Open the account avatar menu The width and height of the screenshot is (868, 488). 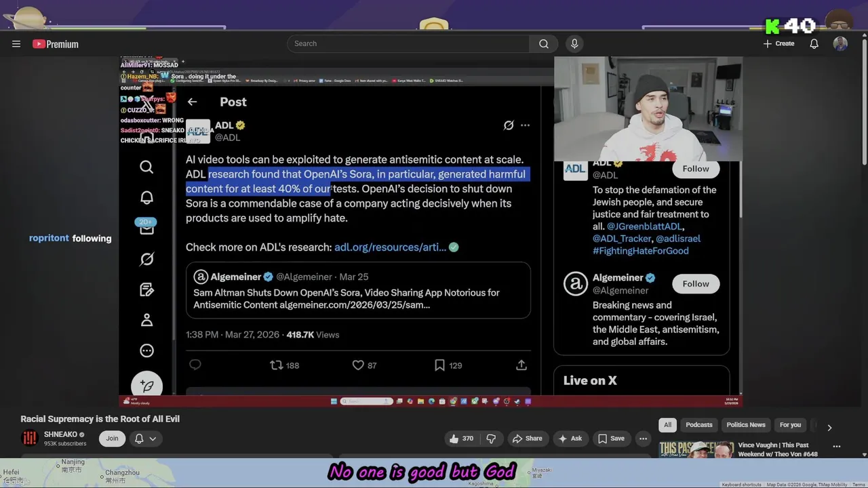coord(840,43)
